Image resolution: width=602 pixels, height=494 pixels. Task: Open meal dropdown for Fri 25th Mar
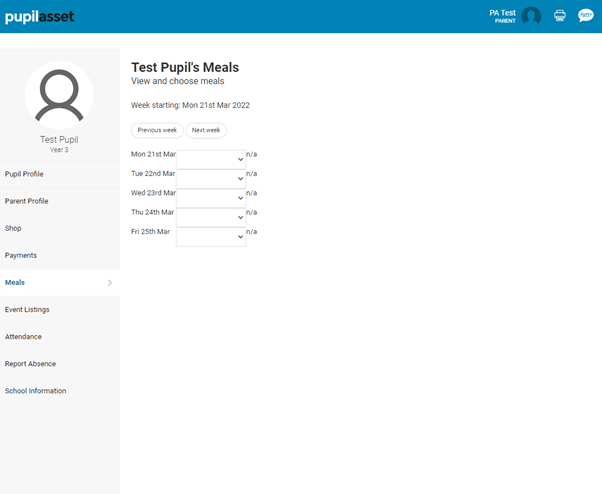click(211, 237)
